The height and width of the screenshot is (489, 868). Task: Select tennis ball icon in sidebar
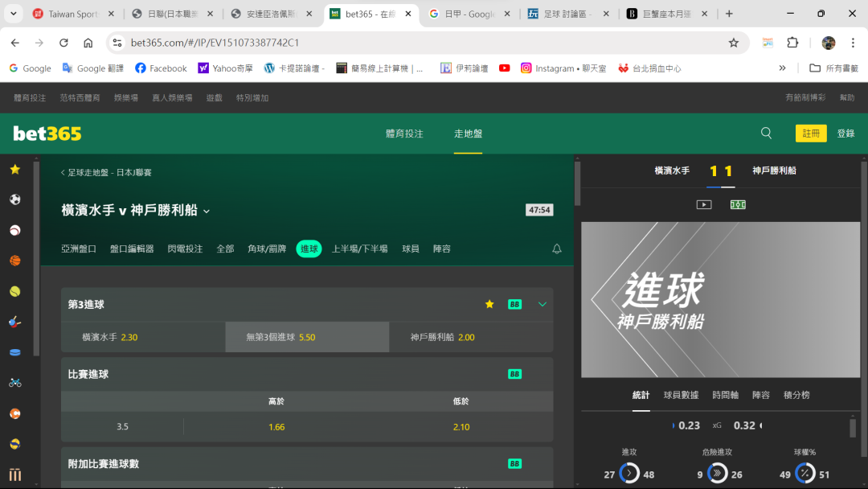click(x=15, y=291)
